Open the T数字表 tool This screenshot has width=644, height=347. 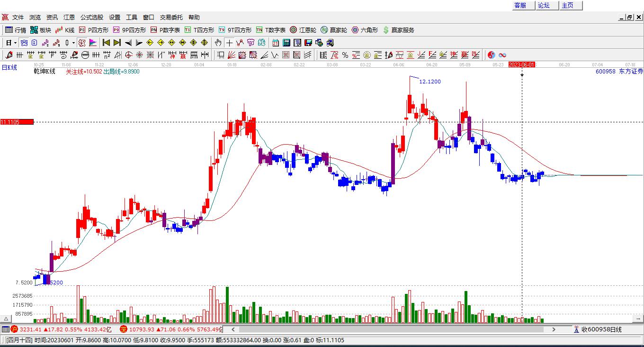click(270, 30)
